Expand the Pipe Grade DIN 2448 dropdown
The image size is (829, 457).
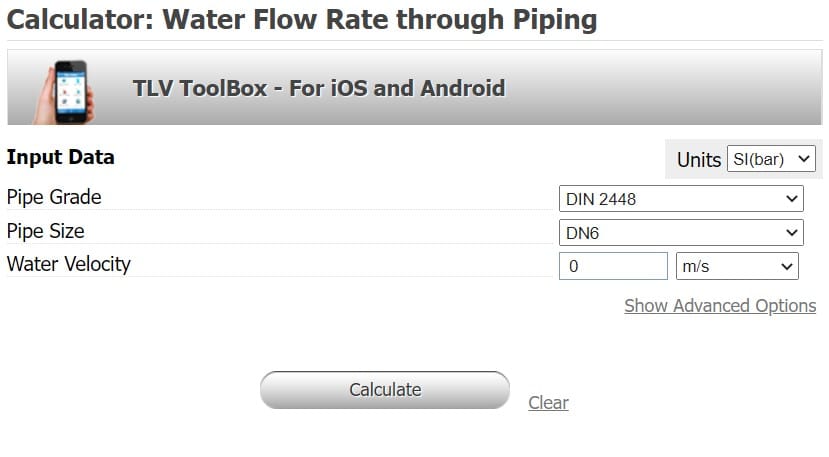pyautogui.click(x=681, y=198)
